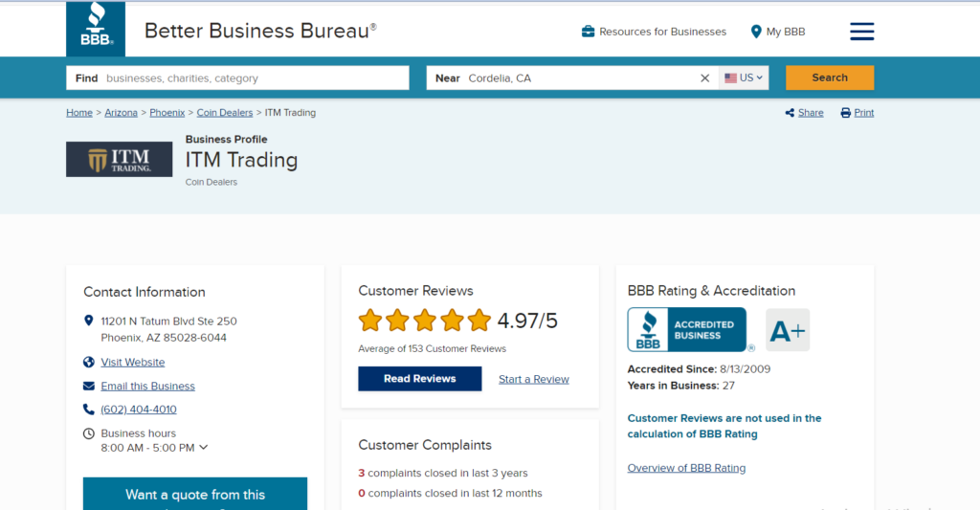Viewport: 980px width, 510px height.
Task: Focus the Find businesses input field
Action: tap(237, 78)
